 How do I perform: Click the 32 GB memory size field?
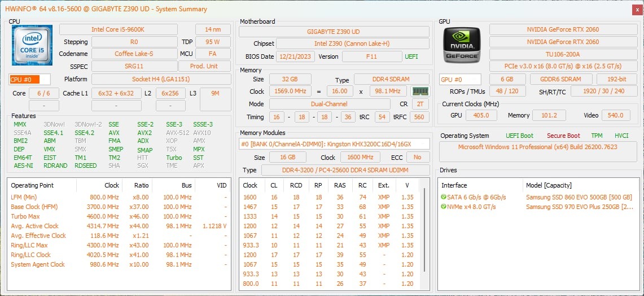coord(290,79)
